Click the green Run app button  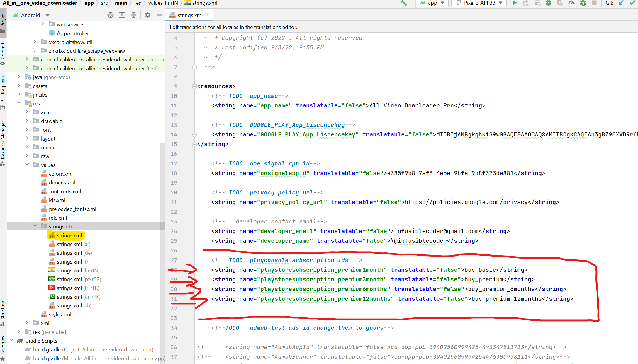coord(514,3)
